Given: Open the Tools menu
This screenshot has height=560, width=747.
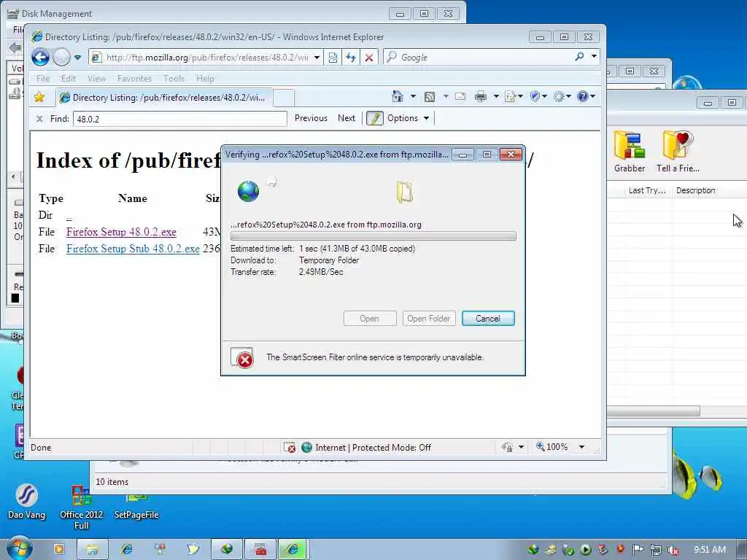Looking at the screenshot, I should click(174, 79).
